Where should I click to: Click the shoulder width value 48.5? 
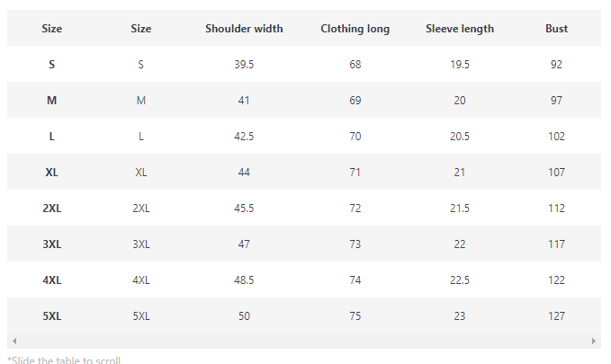244,280
